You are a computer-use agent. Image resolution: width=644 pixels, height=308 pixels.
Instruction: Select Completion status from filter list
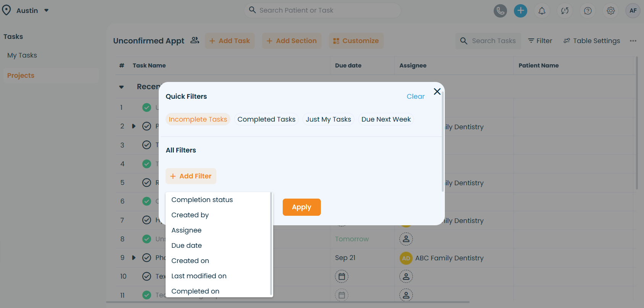coord(202,200)
